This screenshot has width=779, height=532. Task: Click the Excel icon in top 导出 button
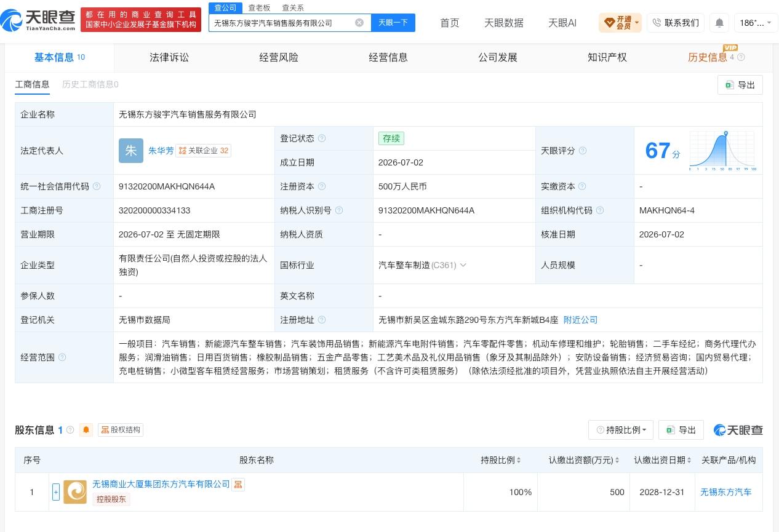(x=729, y=85)
